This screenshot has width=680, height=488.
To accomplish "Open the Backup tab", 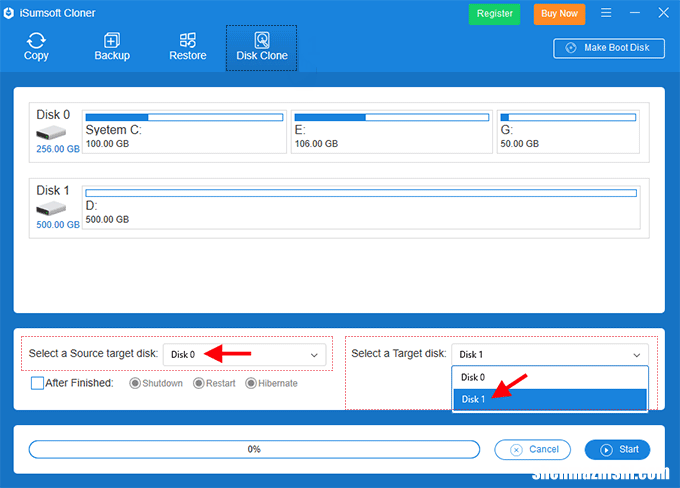I will [112, 47].
